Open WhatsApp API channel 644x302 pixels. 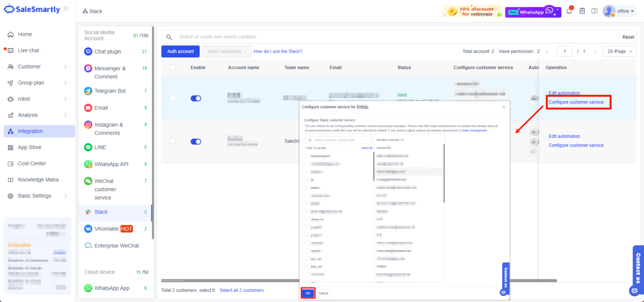click(111, 164)
